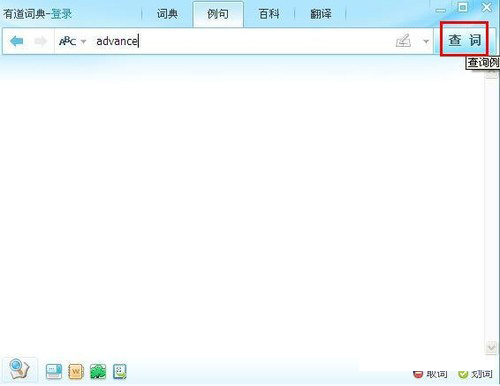Switch to the 词典 tab
This screenshot has width=500, height=386.
click(167, 14)
